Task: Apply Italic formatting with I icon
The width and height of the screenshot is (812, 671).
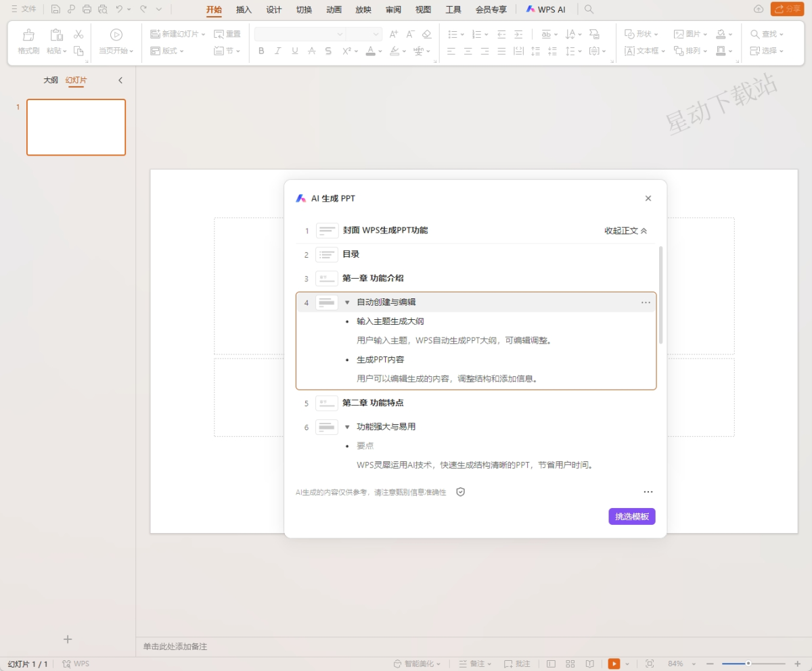Action: 278,51
